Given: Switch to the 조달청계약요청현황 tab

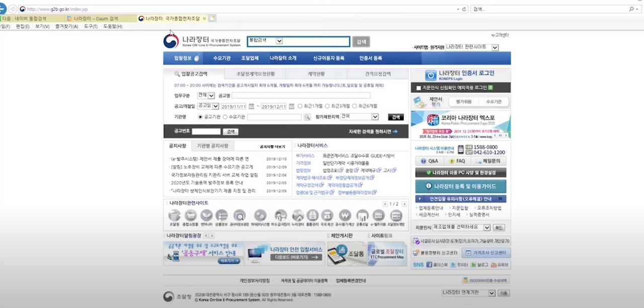Looking at the screenshot, I should (256, 74).
